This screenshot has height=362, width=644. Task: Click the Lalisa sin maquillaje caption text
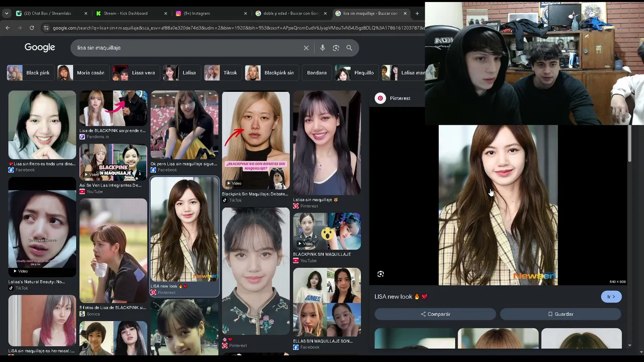315,200
